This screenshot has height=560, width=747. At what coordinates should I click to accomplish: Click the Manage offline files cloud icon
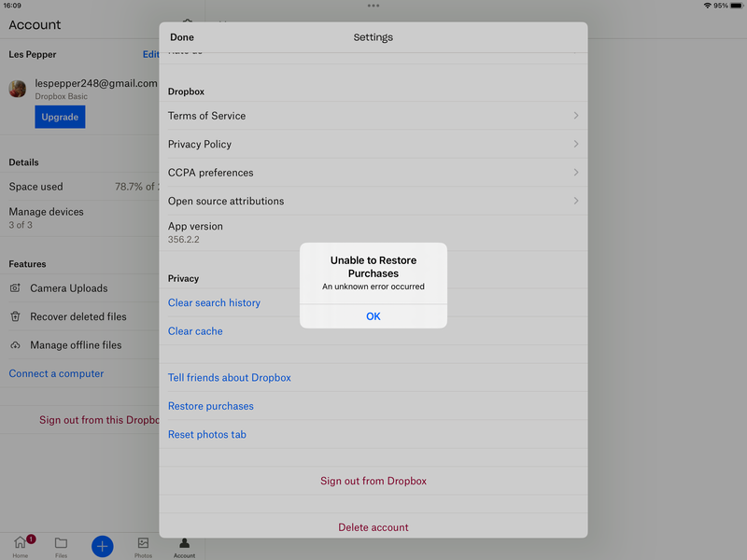15,345
